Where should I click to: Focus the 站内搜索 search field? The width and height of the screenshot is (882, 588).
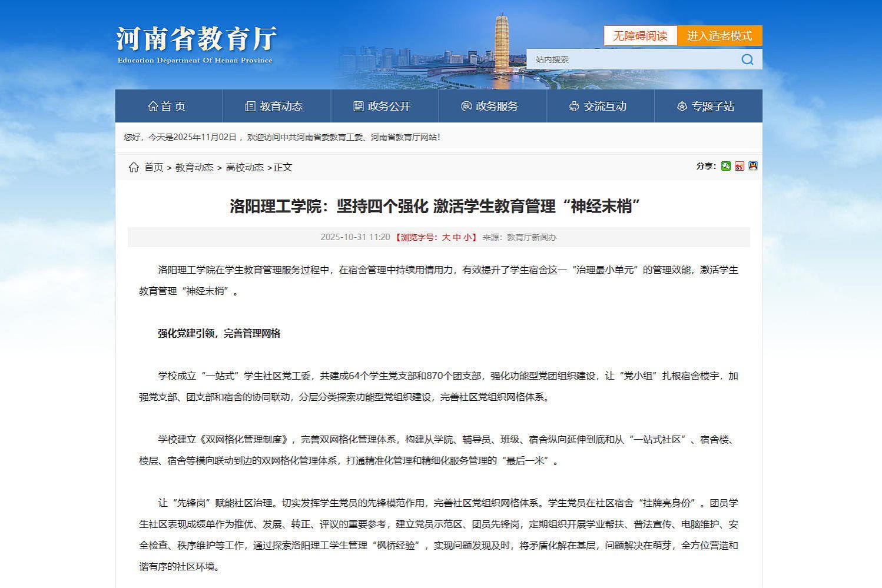pos(630,59)
